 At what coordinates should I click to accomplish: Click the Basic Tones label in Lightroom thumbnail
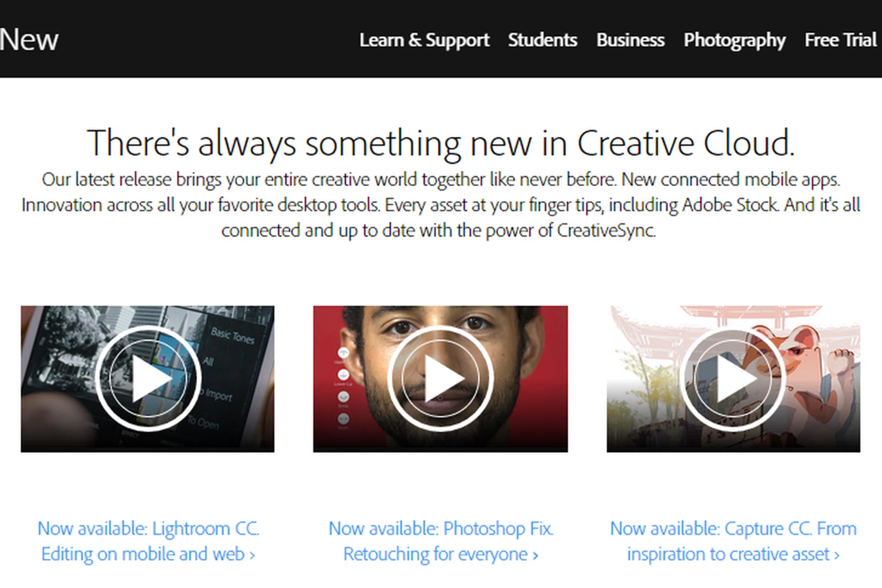tap(232, 336)
